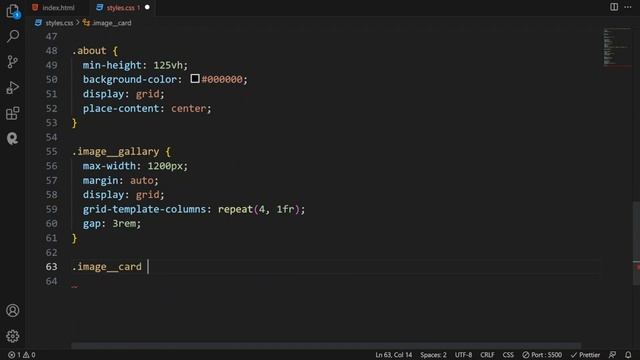The image size is (640, 360).
Task: Click the gap: 3rem line
Action: (x=112, y=223)
